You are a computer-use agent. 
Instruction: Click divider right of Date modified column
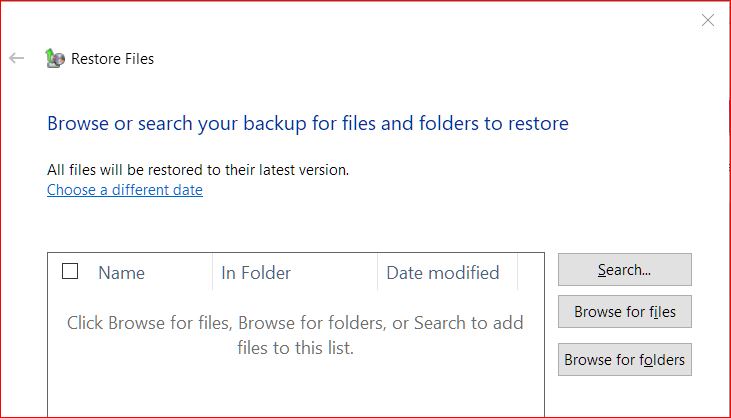click(517, 272)
